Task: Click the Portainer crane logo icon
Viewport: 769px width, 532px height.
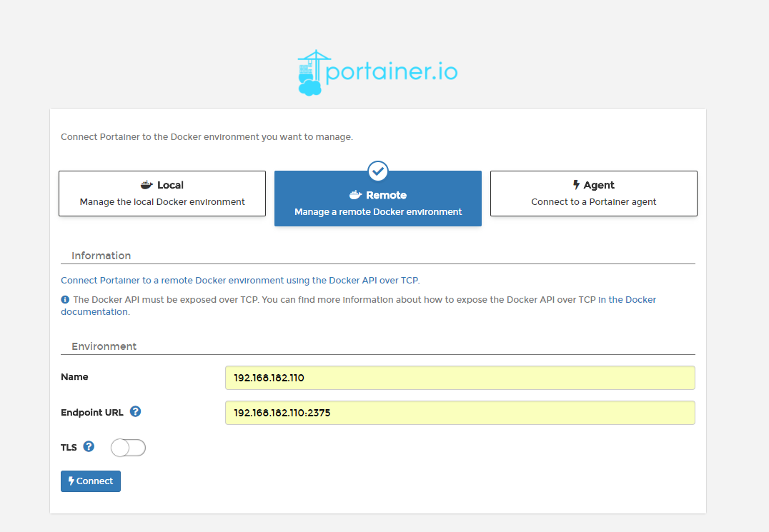Action: coord(310,73)
